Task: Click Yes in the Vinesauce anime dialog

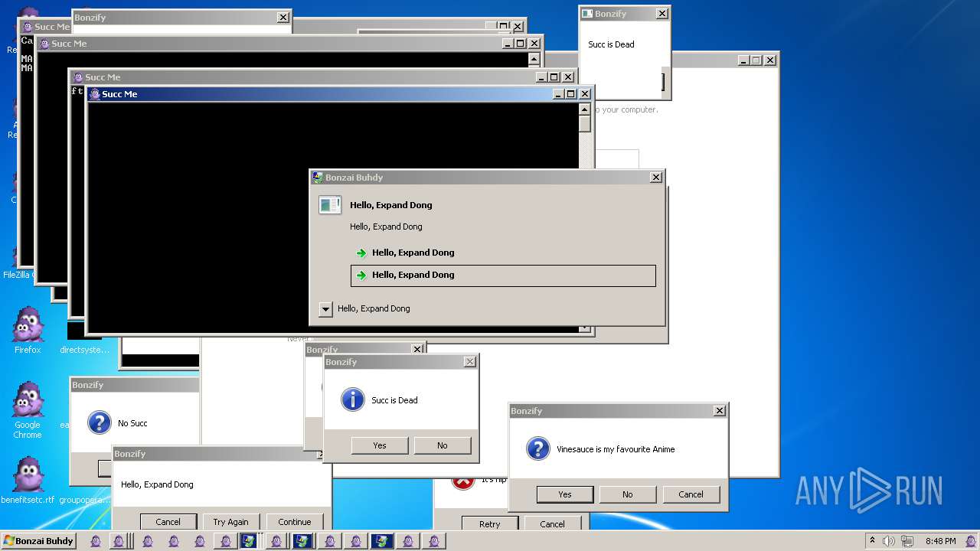Action: click(565, 494)
